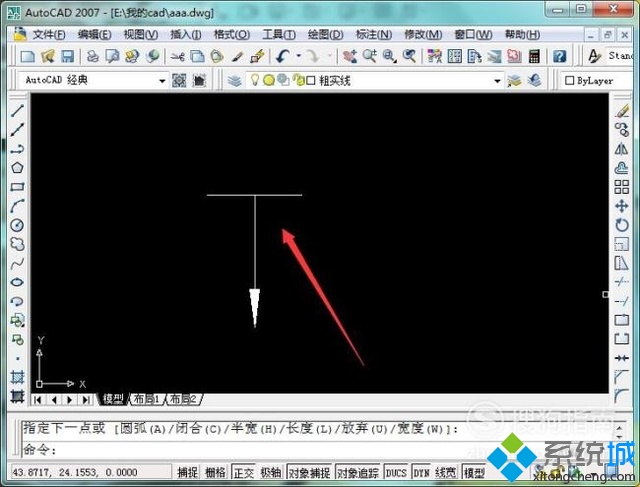The height and width of the screenshot is (487, 640).
Task: Click the layer color swatch square
Action: coord(311,81)
